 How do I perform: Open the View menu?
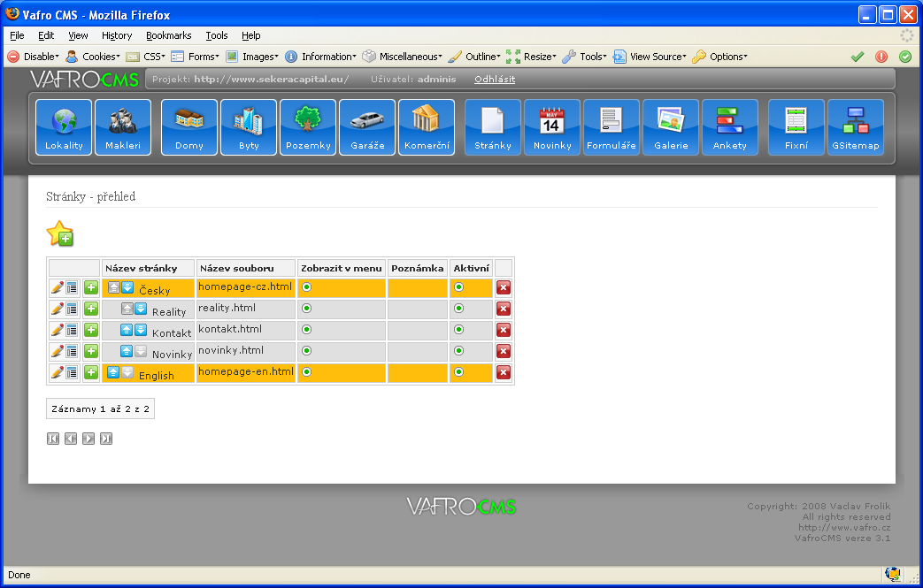(78, 35)
